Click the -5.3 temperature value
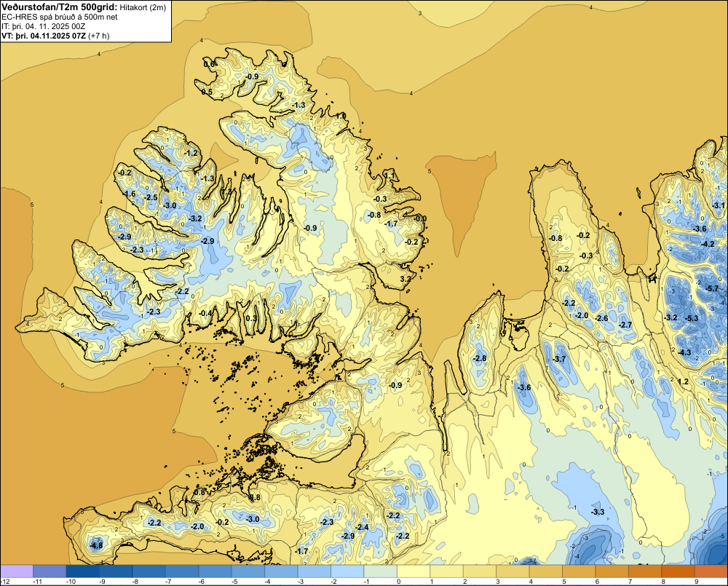This screenshot has width=728, height=586. (x=692, y=318)
